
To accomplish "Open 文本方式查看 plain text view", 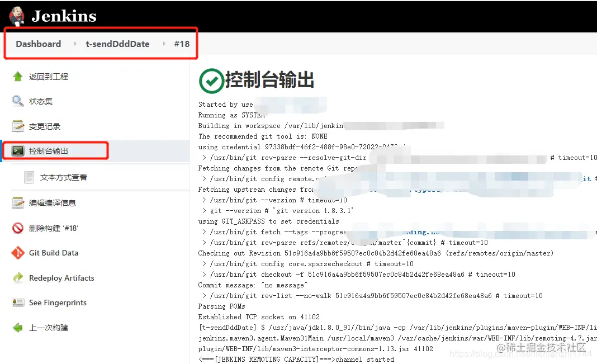I will [x=64, y=177].
